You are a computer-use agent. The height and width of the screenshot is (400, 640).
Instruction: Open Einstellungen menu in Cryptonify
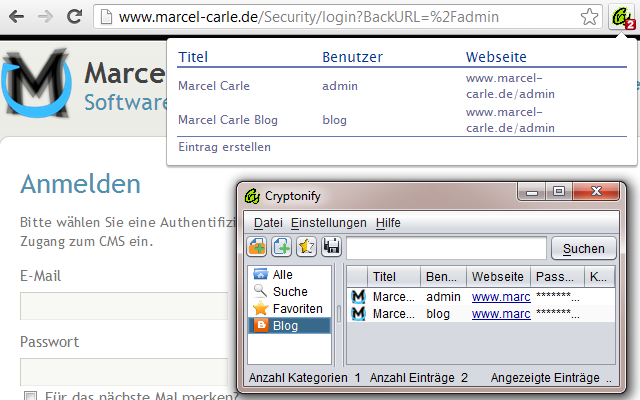tap(329, 223)
